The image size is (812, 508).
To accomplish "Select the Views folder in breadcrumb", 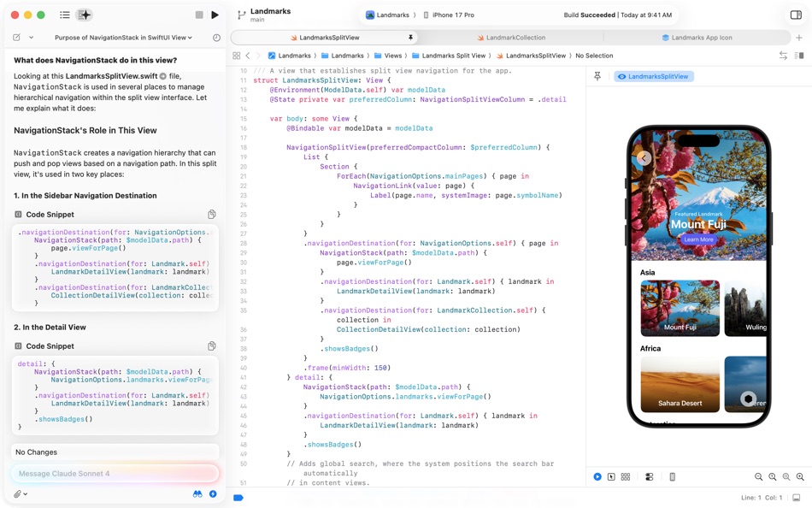I will click(388, 56).
